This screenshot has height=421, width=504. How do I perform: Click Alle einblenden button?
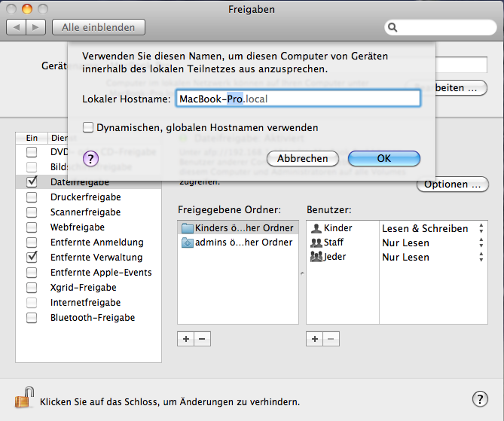click(99, 27)
